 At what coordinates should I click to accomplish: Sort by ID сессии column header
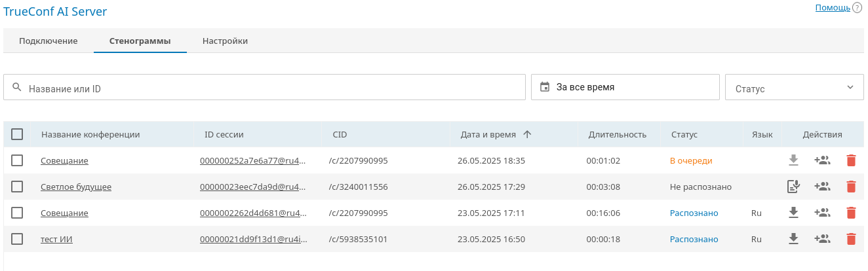224,134
